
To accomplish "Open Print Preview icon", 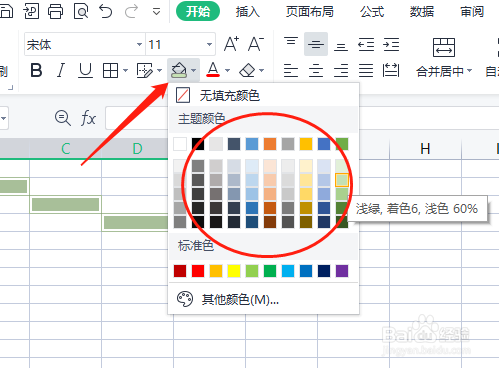I will coord(81,11).
